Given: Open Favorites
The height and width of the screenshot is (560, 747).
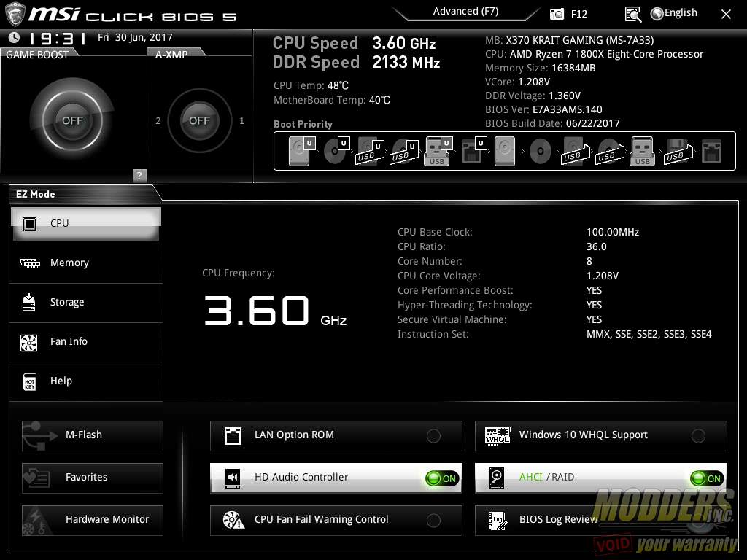Looking at the screenshot, I should [x=93, y=478].
